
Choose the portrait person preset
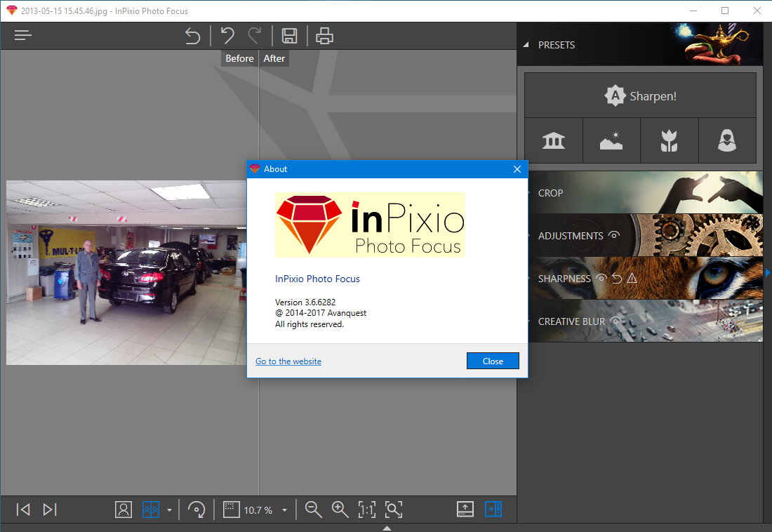[726, 140]
